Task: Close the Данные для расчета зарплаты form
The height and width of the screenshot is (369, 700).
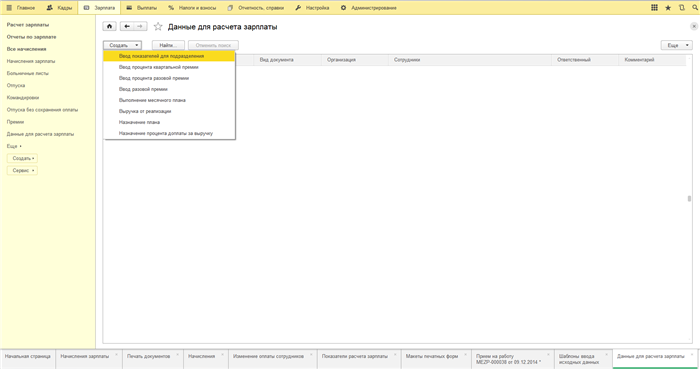Action: pyautogui.click(x=694, y=26)
